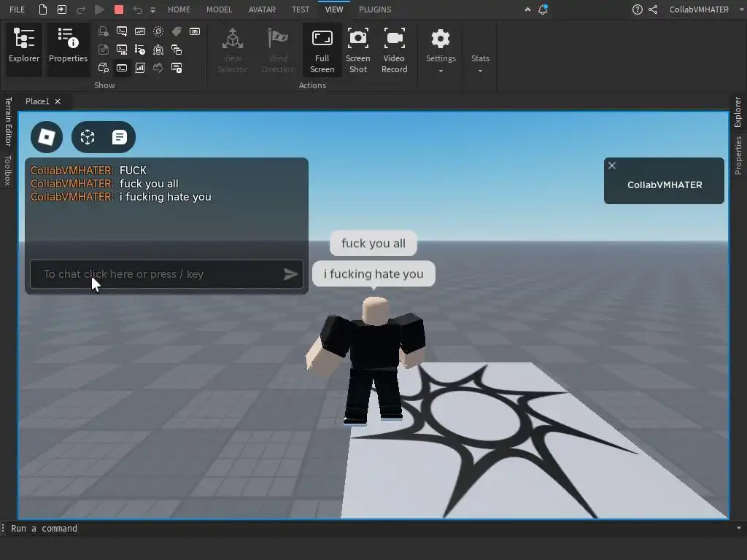Open Object Browser cube-with-magnifier icon
Viewport: 747px width, 560px height.
(x=104, y=68)
